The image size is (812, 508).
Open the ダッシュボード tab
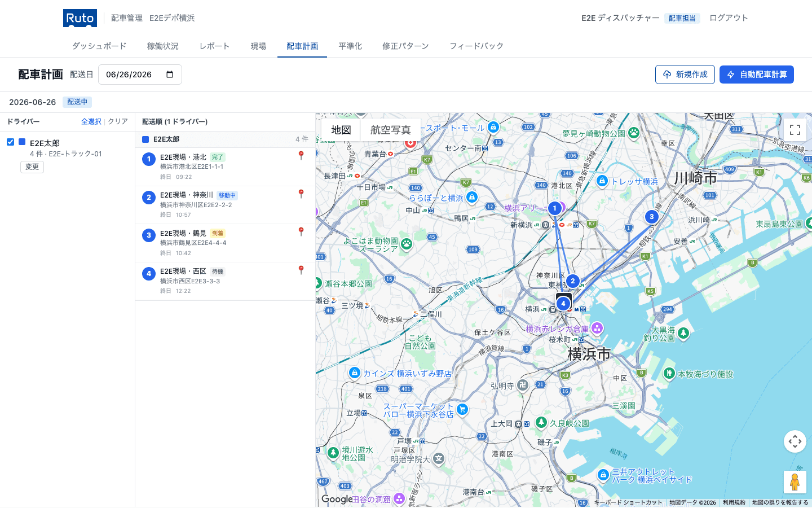click(x=99, y=46)
